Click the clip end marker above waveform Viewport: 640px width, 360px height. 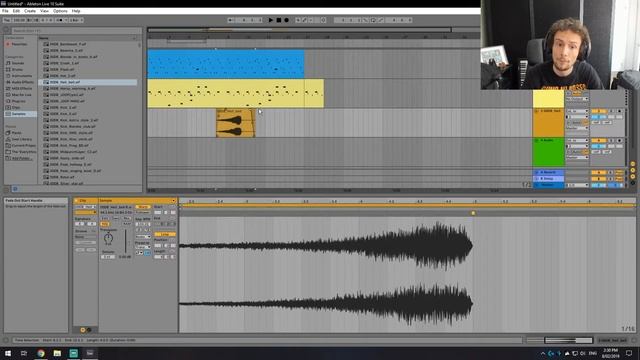[473, 213]
